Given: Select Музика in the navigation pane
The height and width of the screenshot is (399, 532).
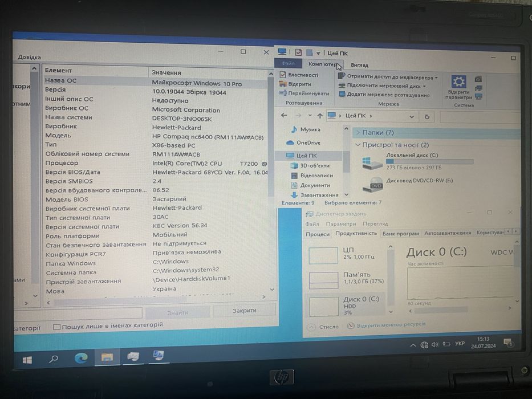Looking at the screenshot, I should 306,129.
